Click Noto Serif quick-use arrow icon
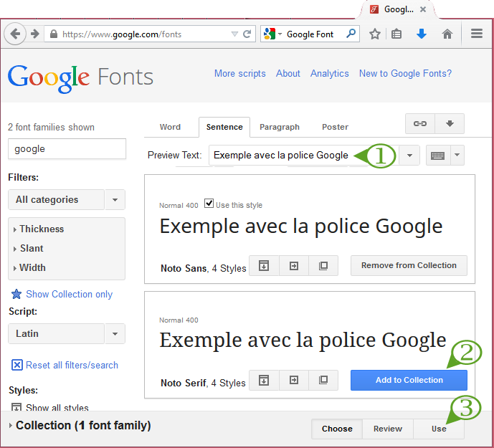 click(x=294, y=381)
